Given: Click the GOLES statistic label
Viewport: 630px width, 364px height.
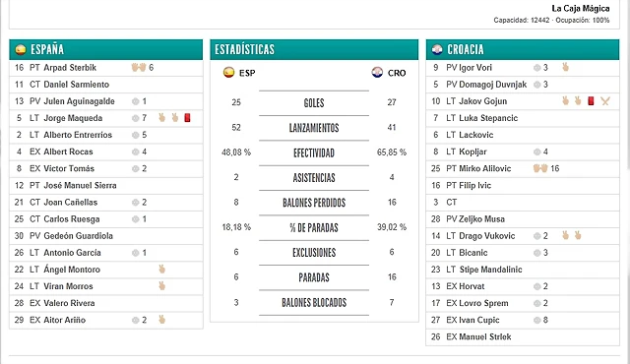Looking at the screenshot, I should pos(314,103).
